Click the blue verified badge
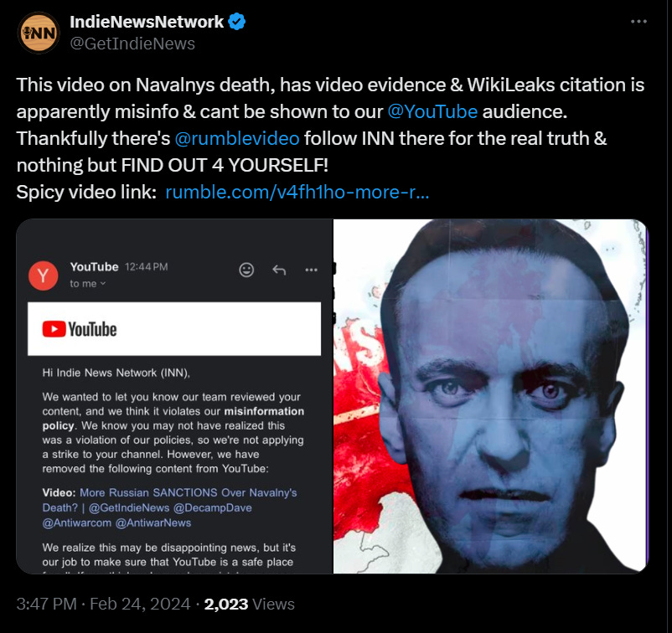672x633 pixels. (x=236, y=22)
